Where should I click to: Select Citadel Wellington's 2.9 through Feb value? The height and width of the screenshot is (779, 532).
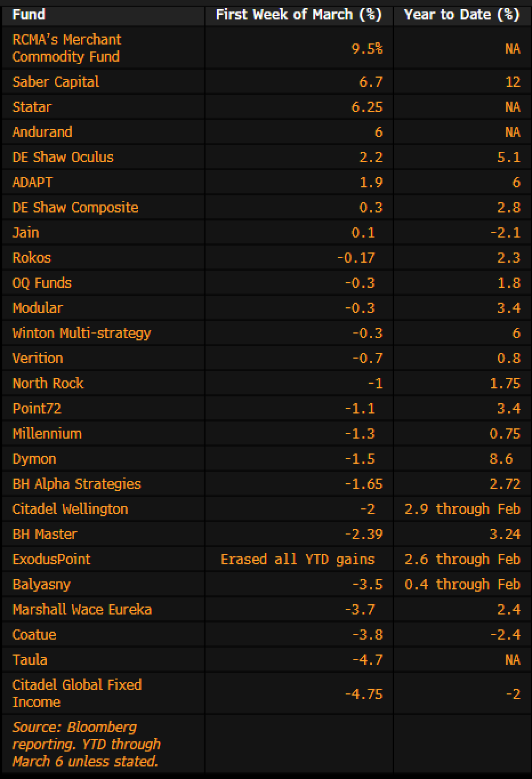coord(462,509)
